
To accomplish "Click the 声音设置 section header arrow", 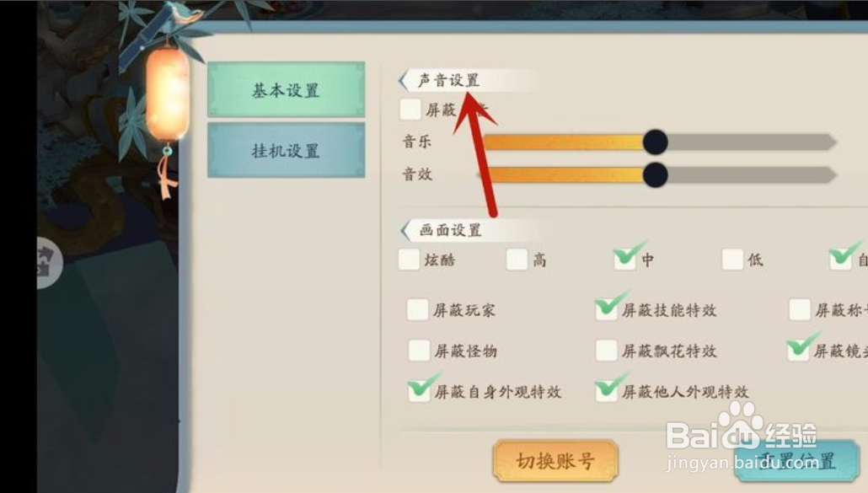I will [405, 81].
